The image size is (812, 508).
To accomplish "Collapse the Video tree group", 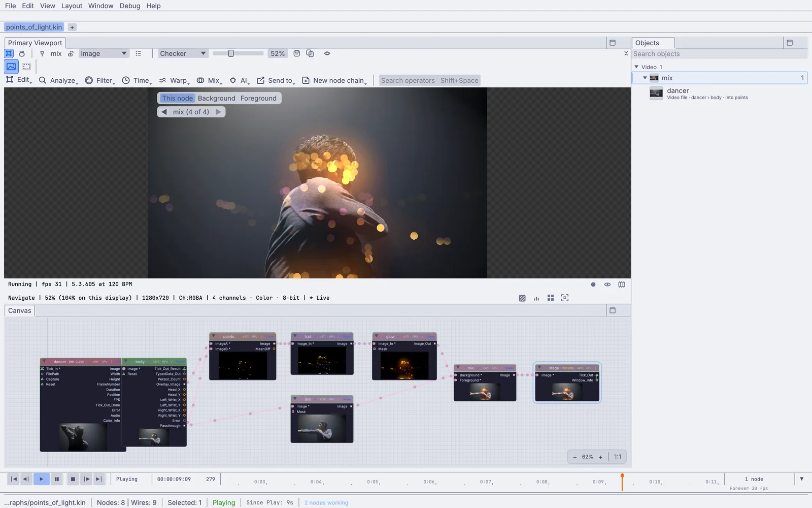I will click(x=636, y=67).
